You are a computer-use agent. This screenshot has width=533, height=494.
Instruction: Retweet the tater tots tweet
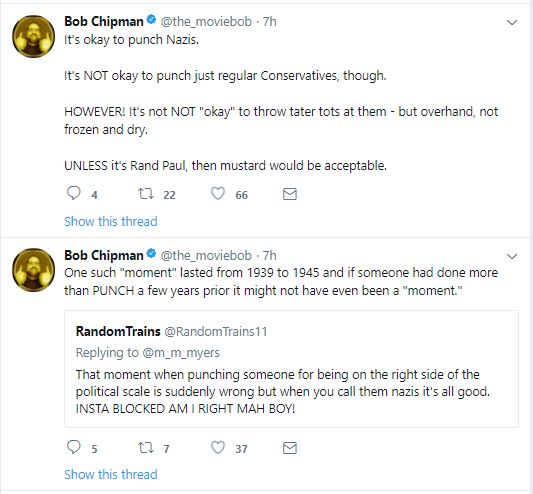coord(145,193)
